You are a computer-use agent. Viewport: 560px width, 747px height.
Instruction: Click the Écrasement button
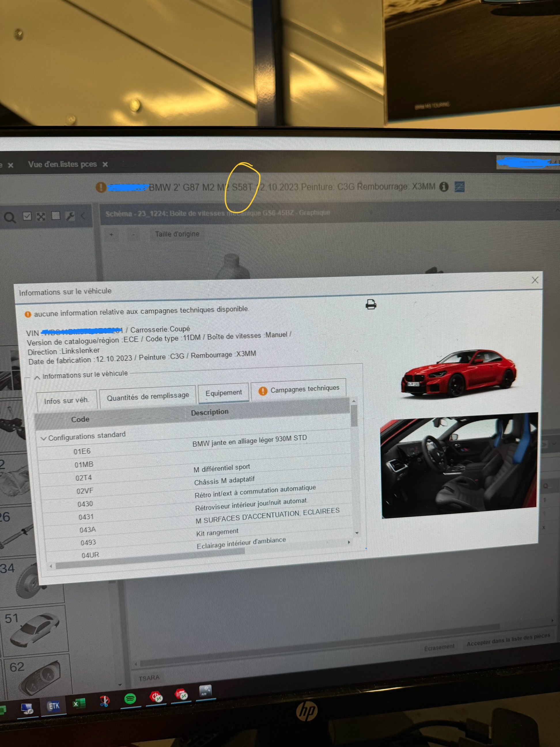[x=439, y=647]
